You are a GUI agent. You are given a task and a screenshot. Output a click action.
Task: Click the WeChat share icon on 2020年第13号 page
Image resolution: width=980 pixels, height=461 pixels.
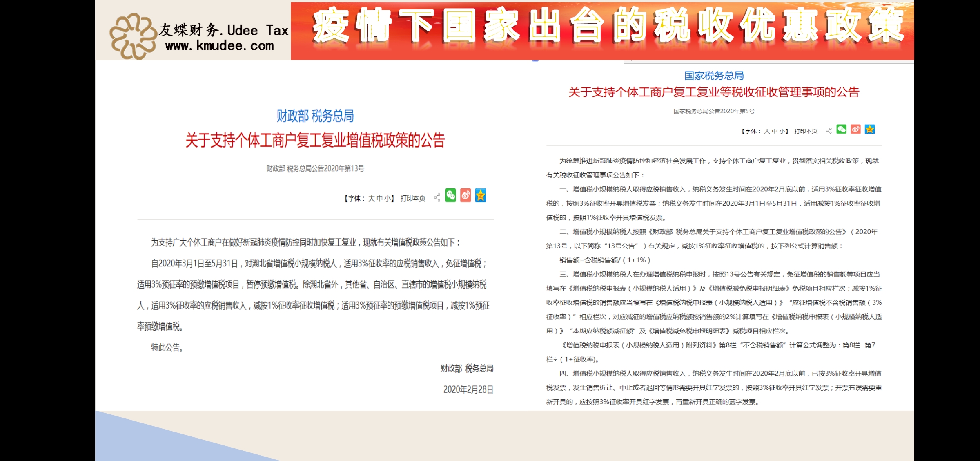[x=450, y=195]
